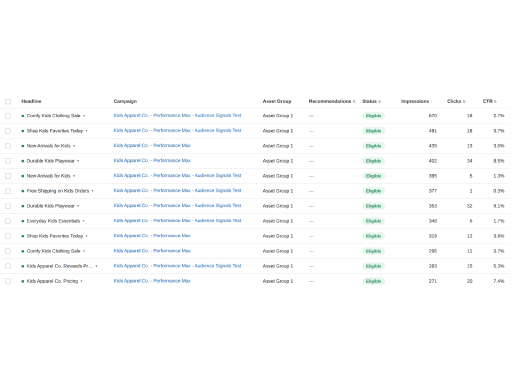Click the impressions value 377
The image size is (512, 384).
pos(433,191)
